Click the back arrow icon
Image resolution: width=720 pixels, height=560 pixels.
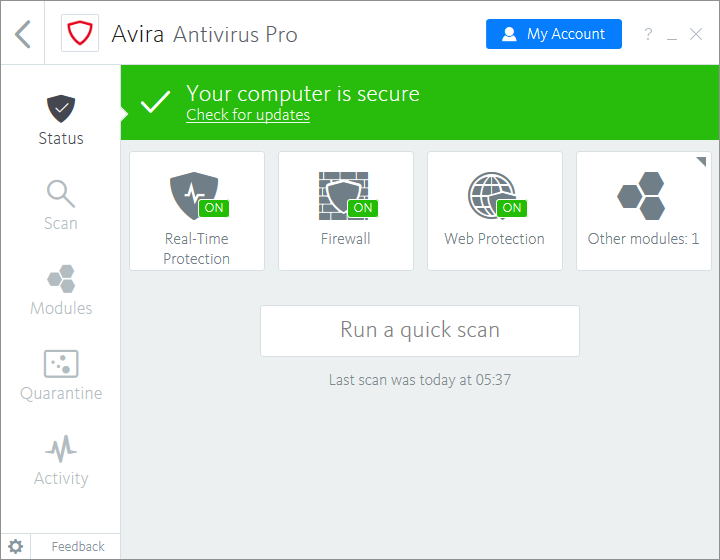tap(23, 34)
